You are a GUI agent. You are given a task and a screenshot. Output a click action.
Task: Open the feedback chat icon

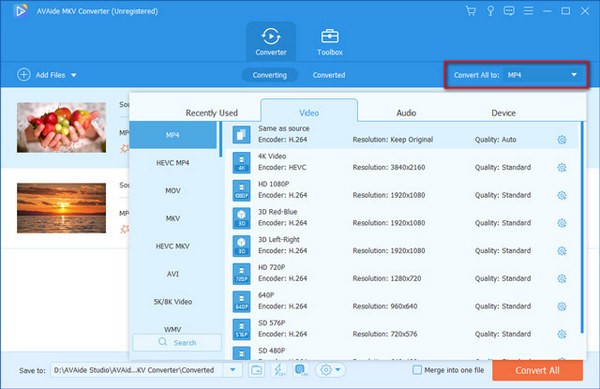[509, 11]
